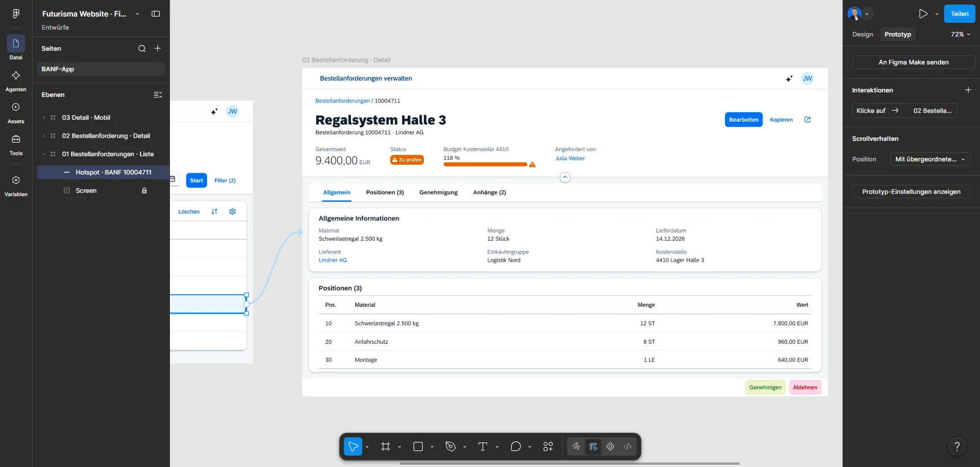Open the Figma main menu logo

16,14
